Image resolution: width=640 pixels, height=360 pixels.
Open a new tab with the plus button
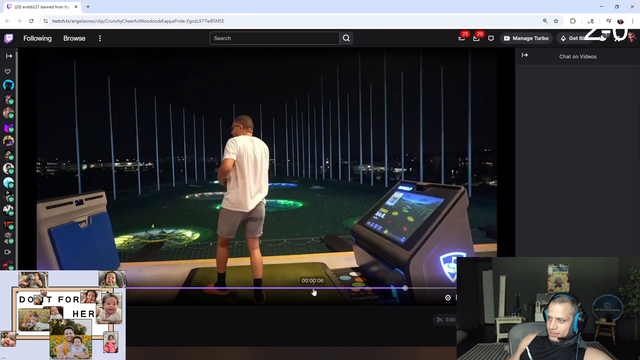tap(88, 7)
